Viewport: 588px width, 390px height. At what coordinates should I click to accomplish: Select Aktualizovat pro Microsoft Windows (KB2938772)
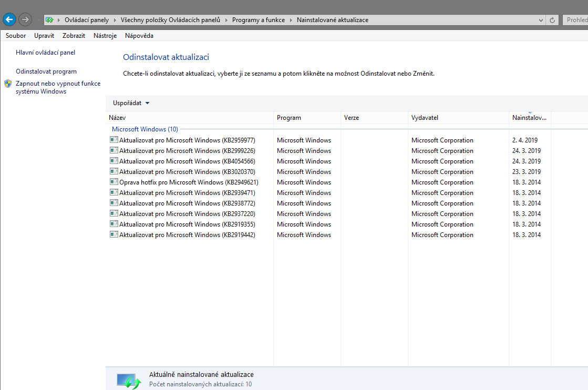(x=187, y=203)
